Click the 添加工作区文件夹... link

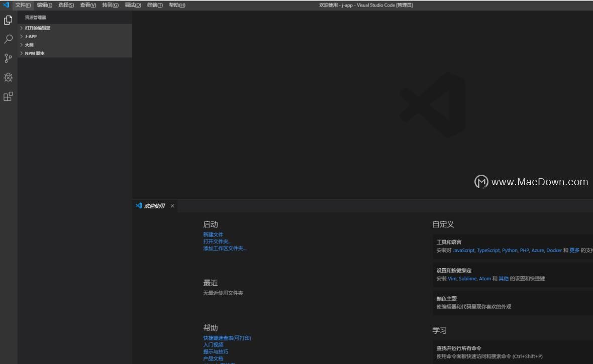click(225, 248)
